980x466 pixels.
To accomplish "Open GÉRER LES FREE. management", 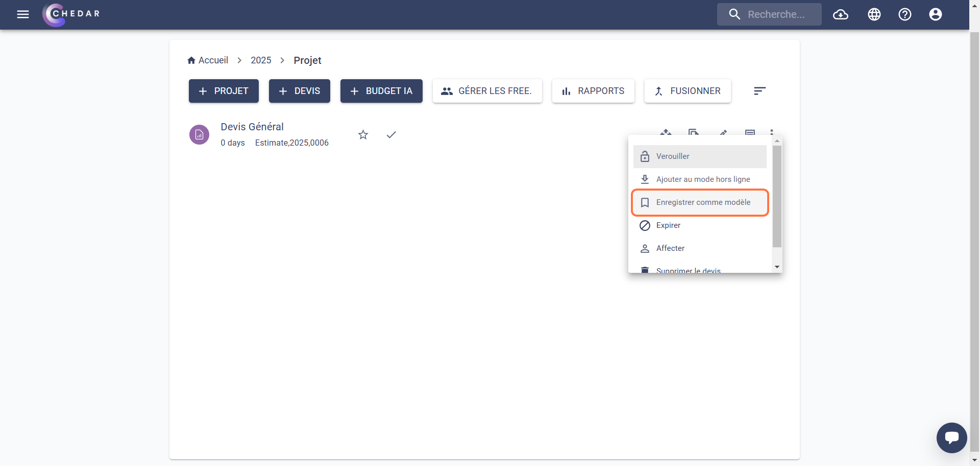I will (487, 91).
